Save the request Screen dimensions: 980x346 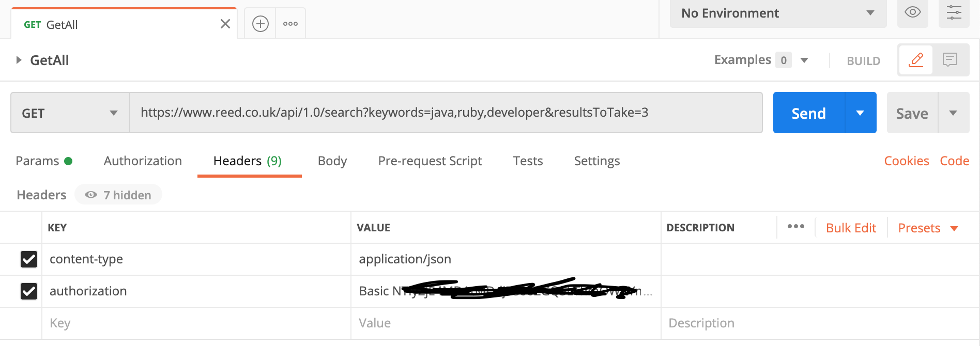(x=912, y=113)
